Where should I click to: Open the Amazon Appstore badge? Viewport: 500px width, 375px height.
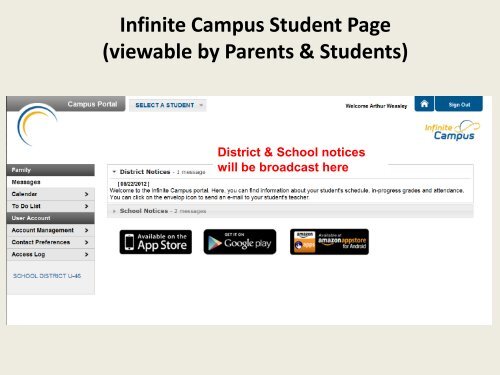(329, 242)
